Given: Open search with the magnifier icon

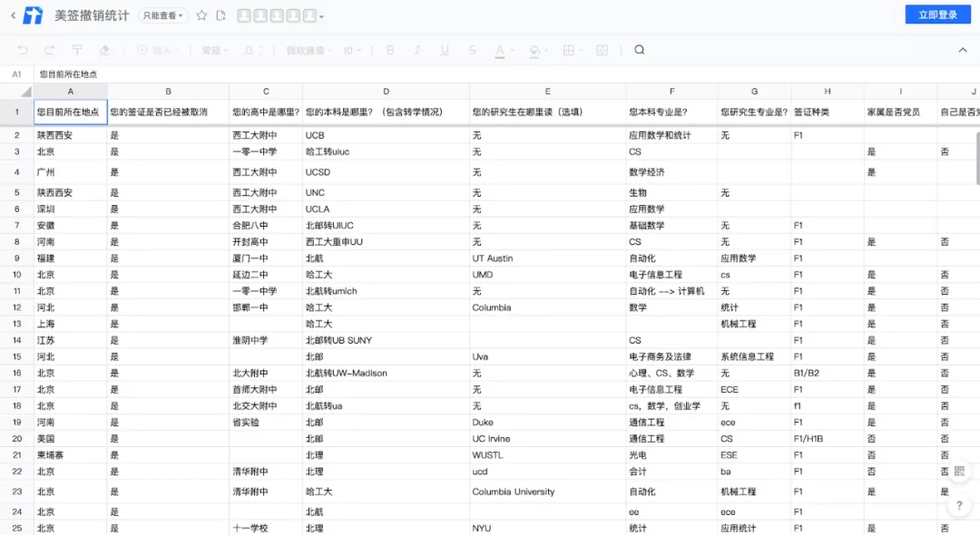Looking at the screenshot, I should point(640,50).
